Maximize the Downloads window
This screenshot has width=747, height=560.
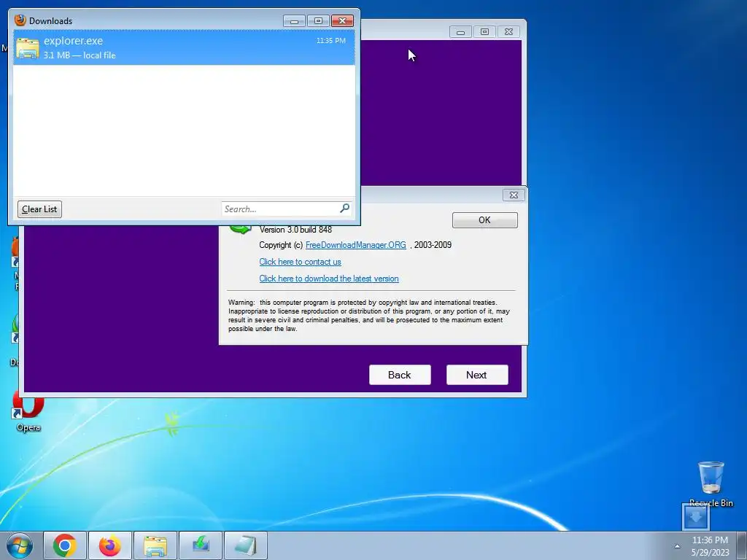318,21
